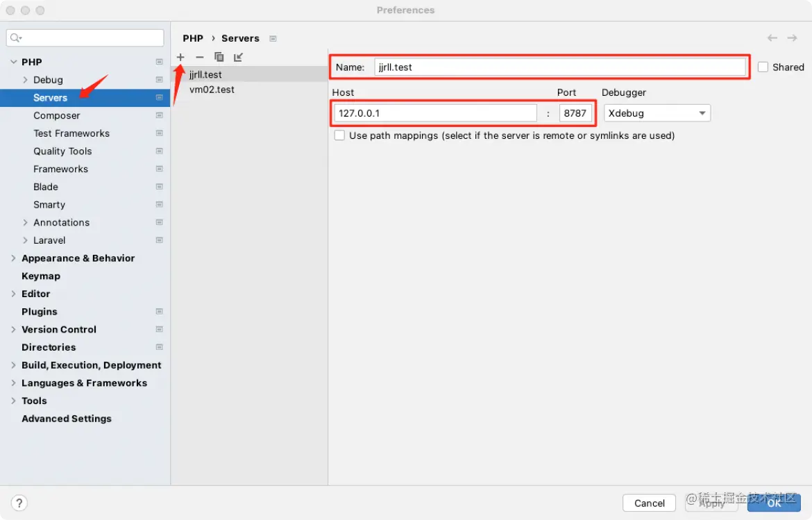Screen dimensions: 812x520
Task: Expand the Annotations tree node
Action: [25, 222]
